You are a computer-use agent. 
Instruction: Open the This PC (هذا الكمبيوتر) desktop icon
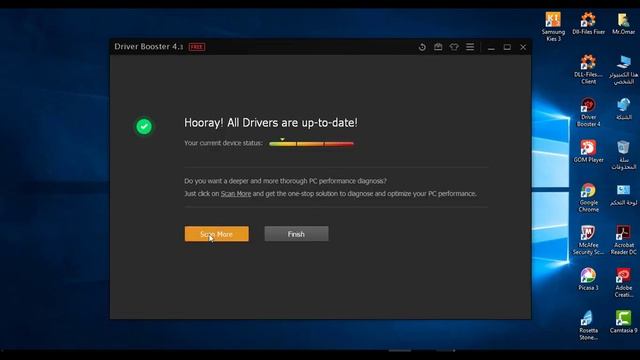pos(623,70)
